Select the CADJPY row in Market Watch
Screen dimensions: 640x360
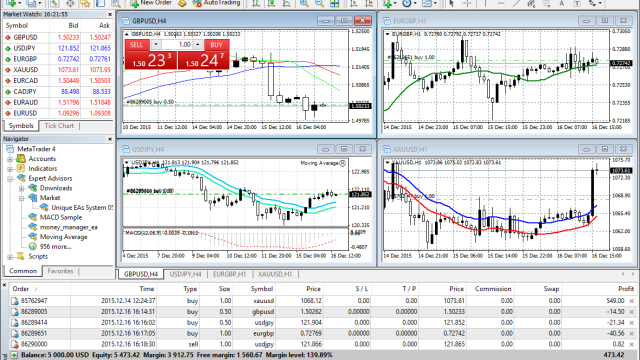tap(58, 91)
